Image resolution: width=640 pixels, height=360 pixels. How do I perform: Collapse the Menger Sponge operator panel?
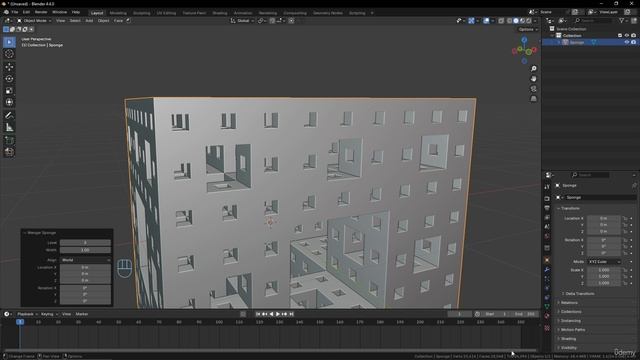[x=40, y=233]
